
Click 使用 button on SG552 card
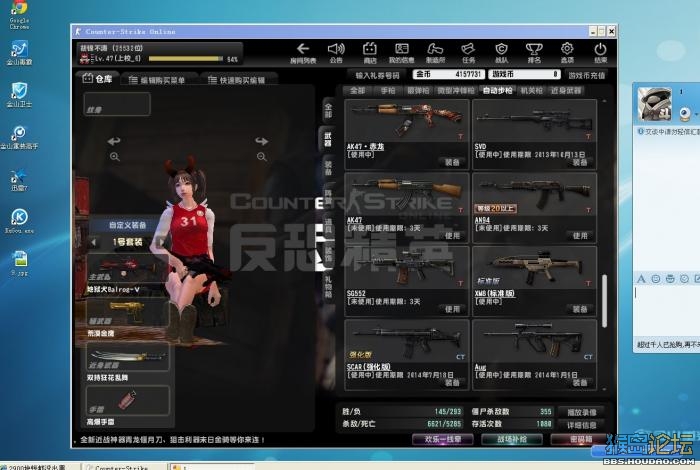coord(452,309)
